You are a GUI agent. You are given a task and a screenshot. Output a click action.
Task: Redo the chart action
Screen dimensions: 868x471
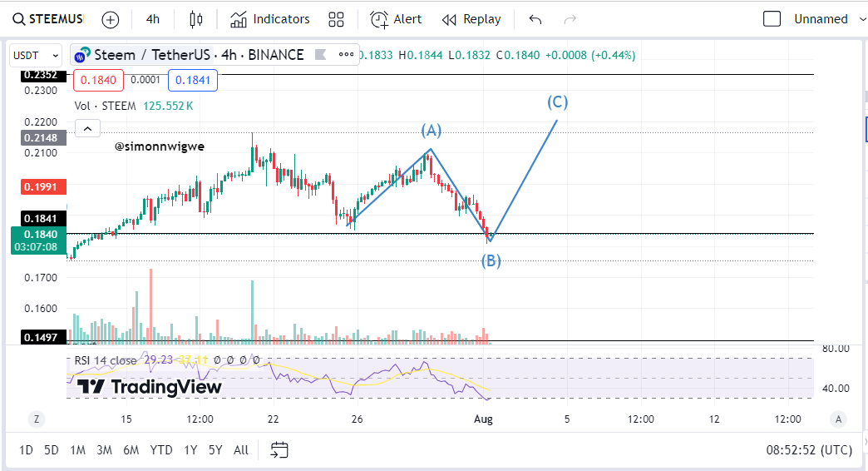(570, 19)
